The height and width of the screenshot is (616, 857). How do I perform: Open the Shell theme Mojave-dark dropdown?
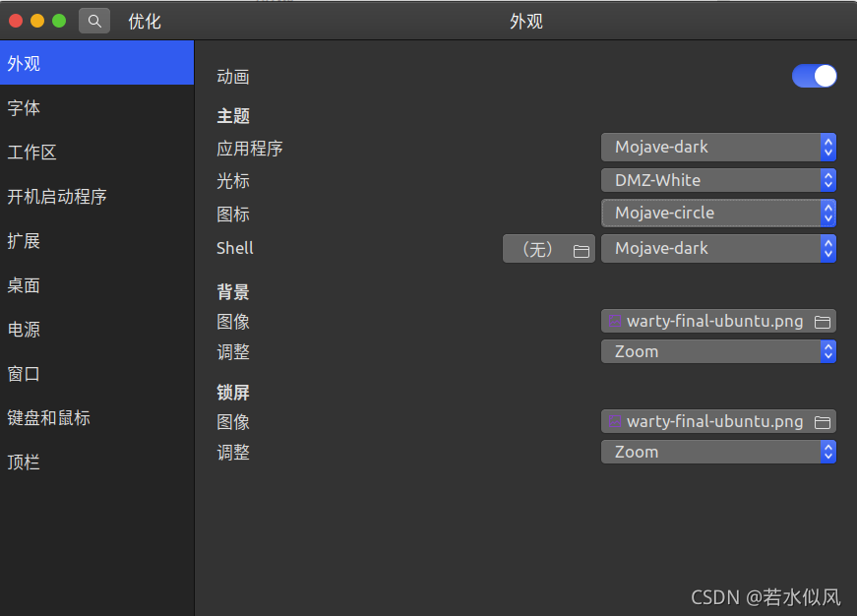718,249
